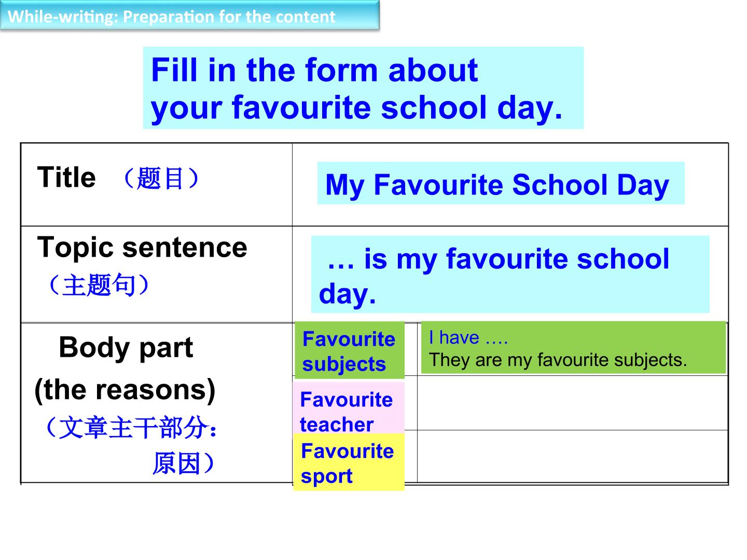Screen dimensions: 747x560
Task: Select the 'I have ….' example sentence box
Action: 573,348
